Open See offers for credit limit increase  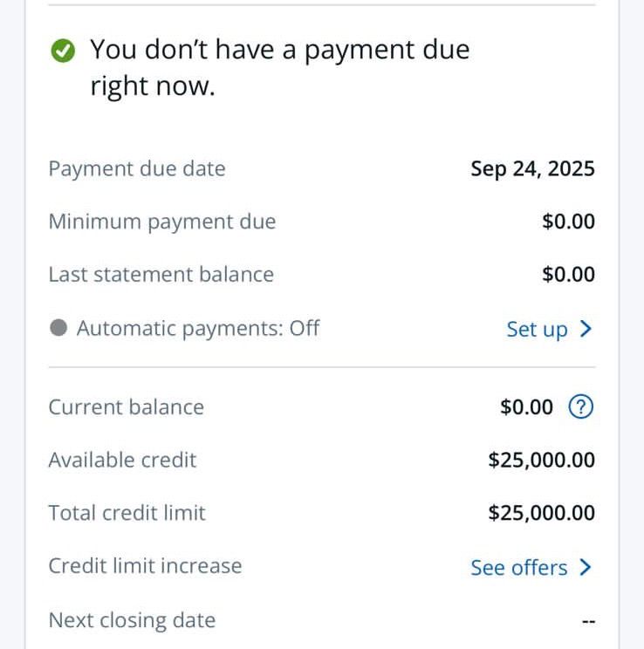(x=519, y=567)
